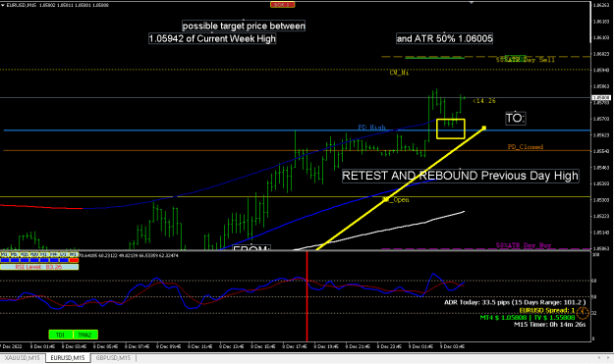Click the PD_Closed line label
Image resolution: width=614 pixels, height=364 pixels.
coord(526,147)
